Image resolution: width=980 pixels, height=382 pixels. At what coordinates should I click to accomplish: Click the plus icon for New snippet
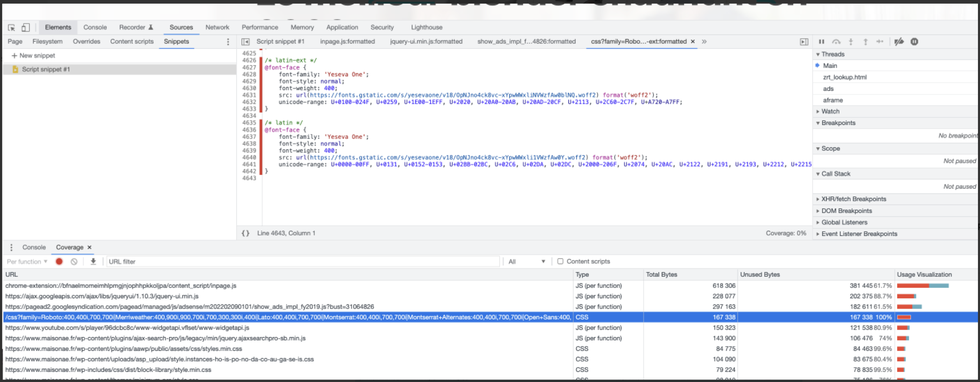tap(14, 55)
